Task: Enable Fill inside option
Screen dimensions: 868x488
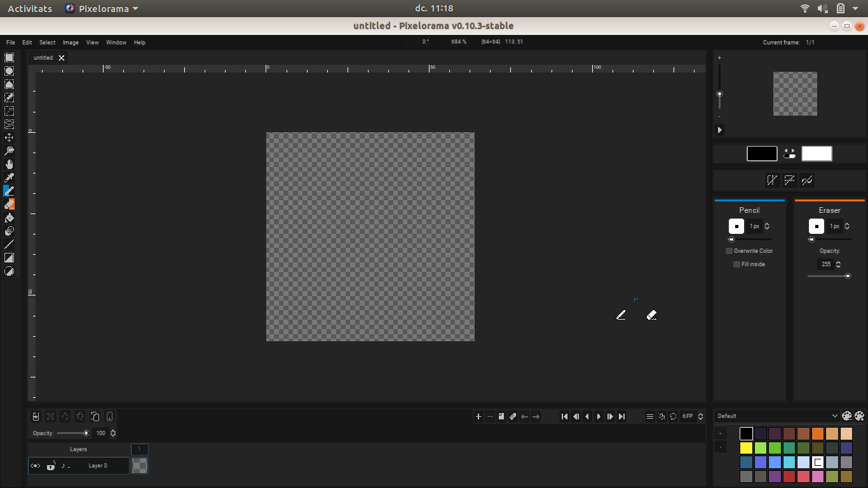Action: point(736,264)
